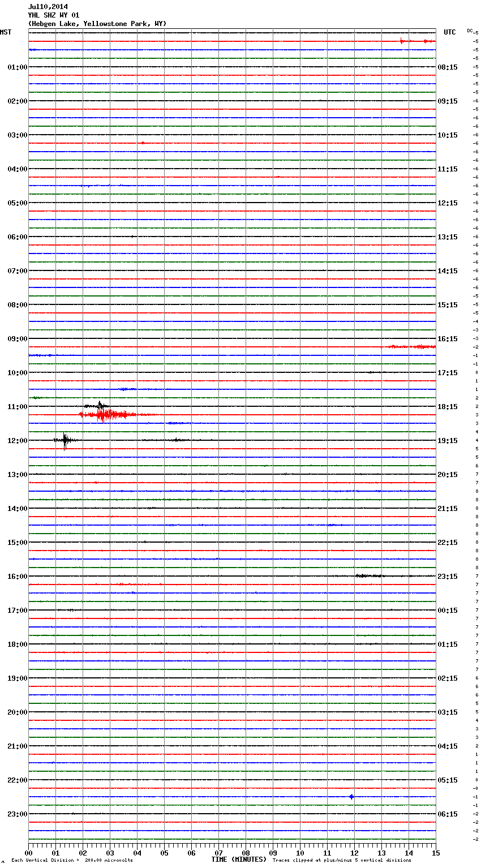Click minute 12 on the time axis

(x=354, y=853)
